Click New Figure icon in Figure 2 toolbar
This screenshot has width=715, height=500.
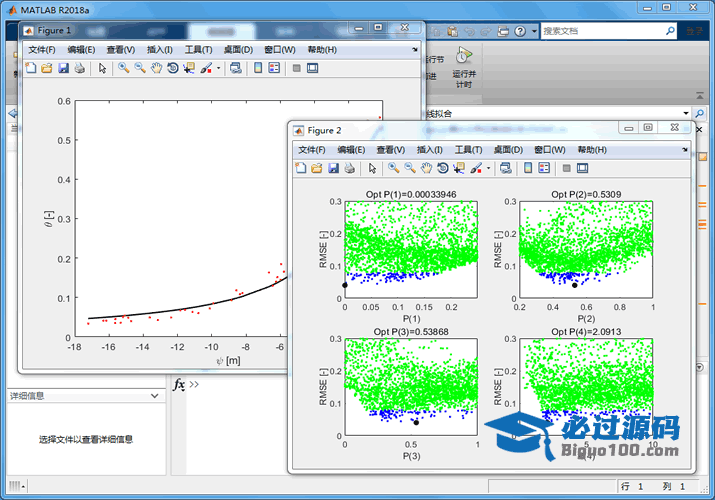[x=301, y=168]
